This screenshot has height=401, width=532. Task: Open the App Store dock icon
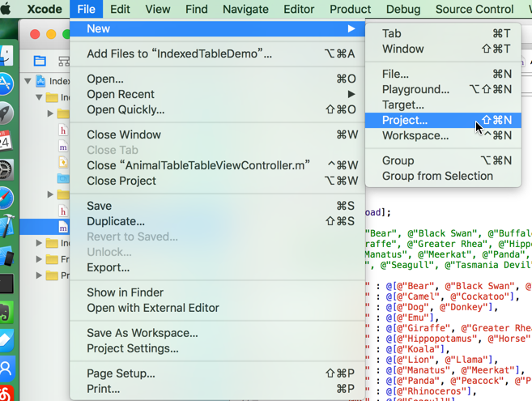coord(6,83)
